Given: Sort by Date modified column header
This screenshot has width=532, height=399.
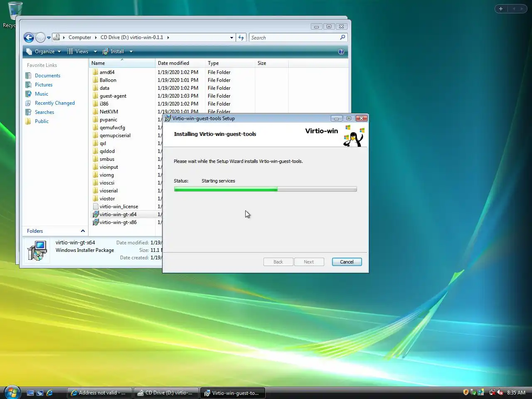Looking at the screenshot, I should pos(180,63).
